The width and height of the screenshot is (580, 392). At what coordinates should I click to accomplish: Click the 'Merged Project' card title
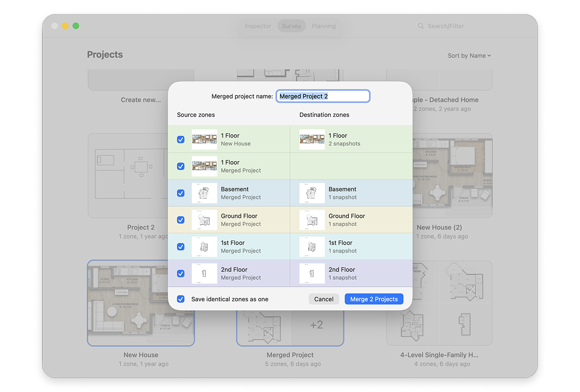coord(290,355)
